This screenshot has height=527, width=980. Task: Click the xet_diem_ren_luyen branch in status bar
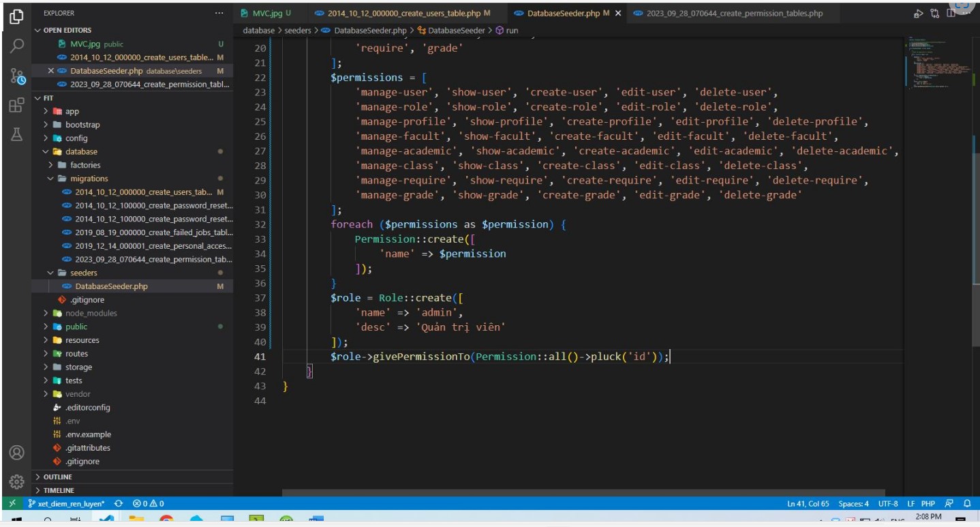point(66,504)
